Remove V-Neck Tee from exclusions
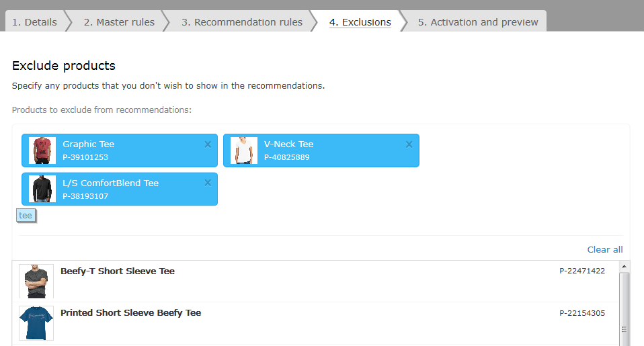This screenshot has height=346, width=644. tap(409, 144)
